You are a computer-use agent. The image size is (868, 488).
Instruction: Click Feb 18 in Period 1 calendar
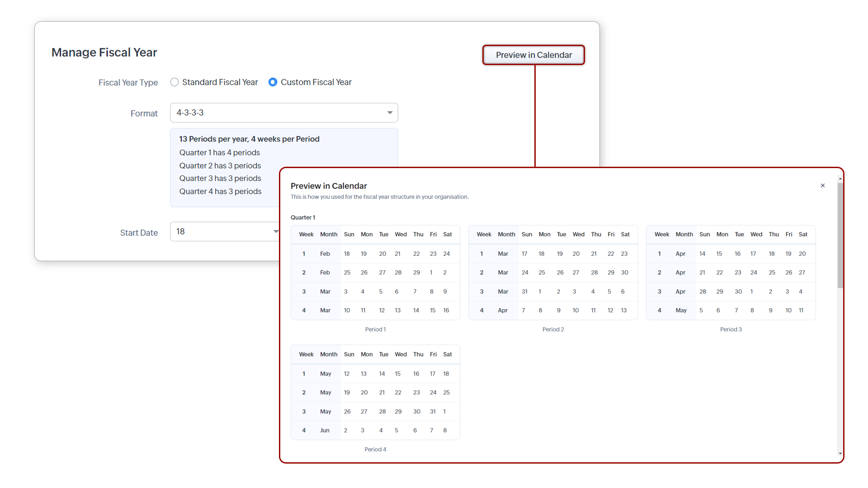coord(347,253)
